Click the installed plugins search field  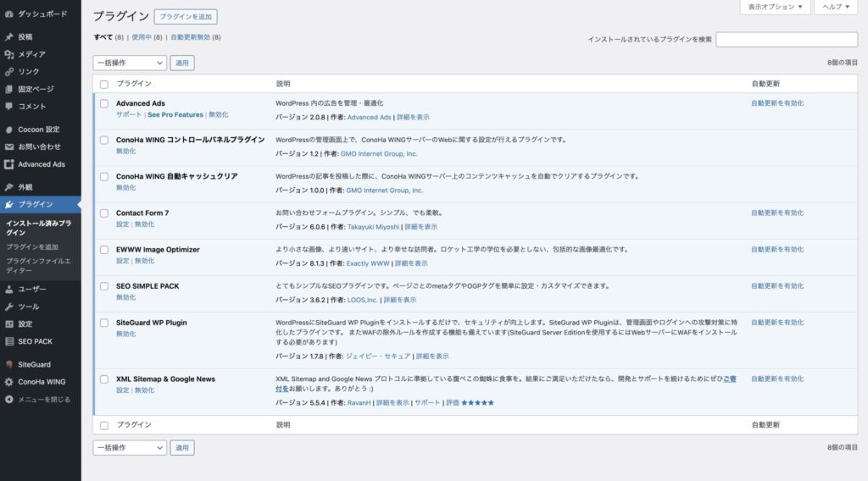(x=787, y=39)
